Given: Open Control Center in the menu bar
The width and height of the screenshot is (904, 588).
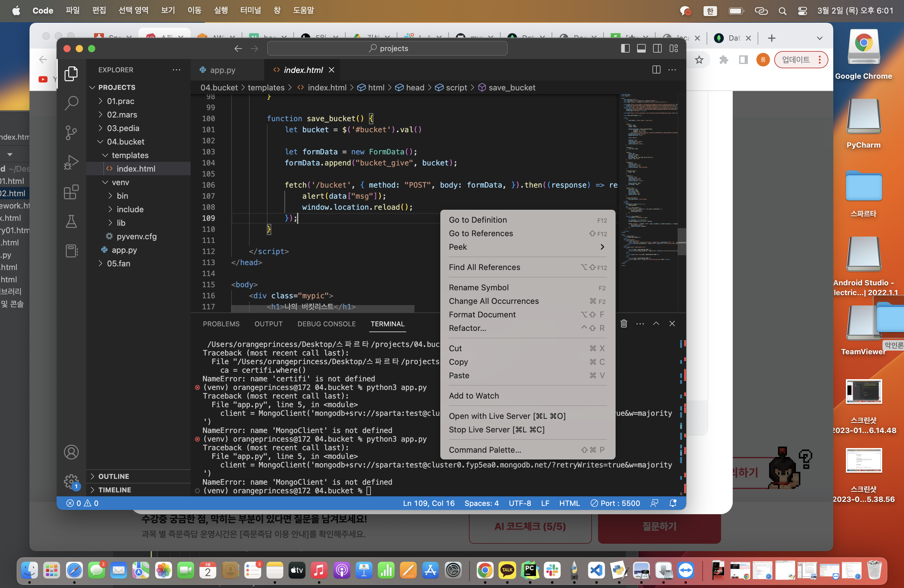Looking at the screenshot, I should (x=802, y=11).
